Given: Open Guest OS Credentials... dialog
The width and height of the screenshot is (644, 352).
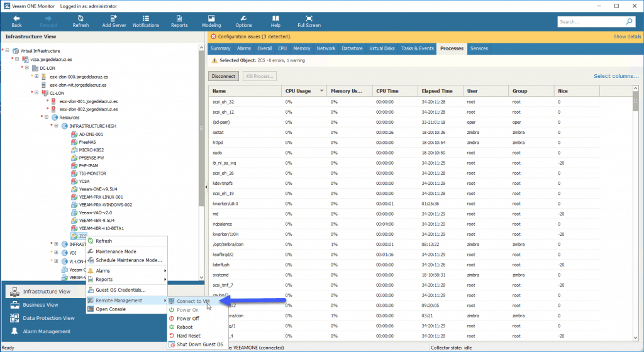Looking at the screenshot, I should [x=120, y=290].
